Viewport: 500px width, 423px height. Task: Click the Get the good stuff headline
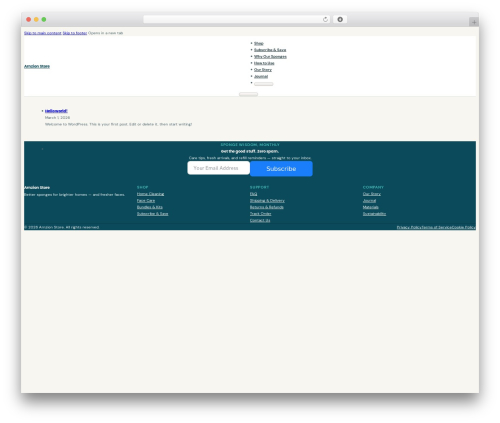pyautogui.click(x=250, y=151)
